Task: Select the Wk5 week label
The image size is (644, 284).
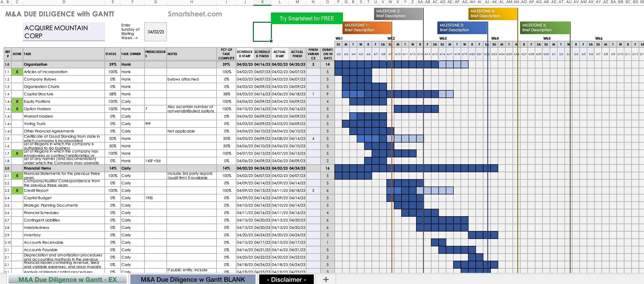Action: tap(547, 38)
